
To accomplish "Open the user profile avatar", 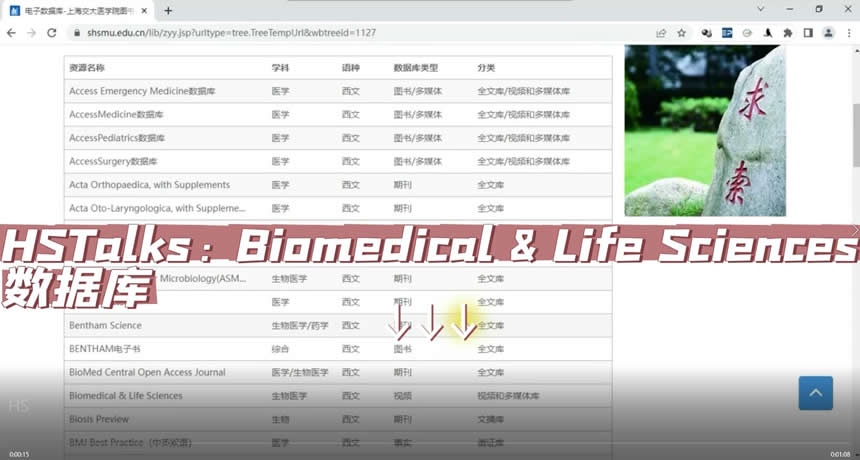I will point(828,33).
